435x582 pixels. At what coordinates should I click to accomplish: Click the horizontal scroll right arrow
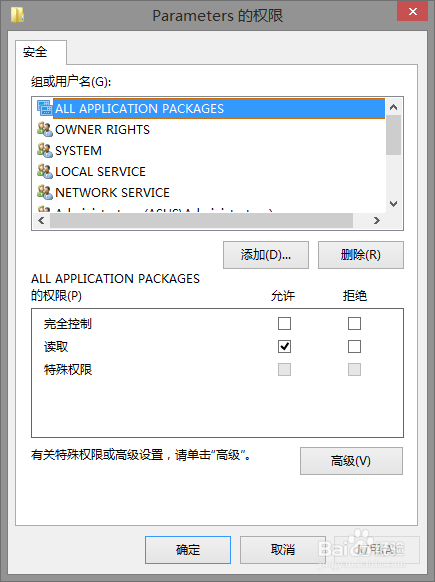[x=377, y=220]
